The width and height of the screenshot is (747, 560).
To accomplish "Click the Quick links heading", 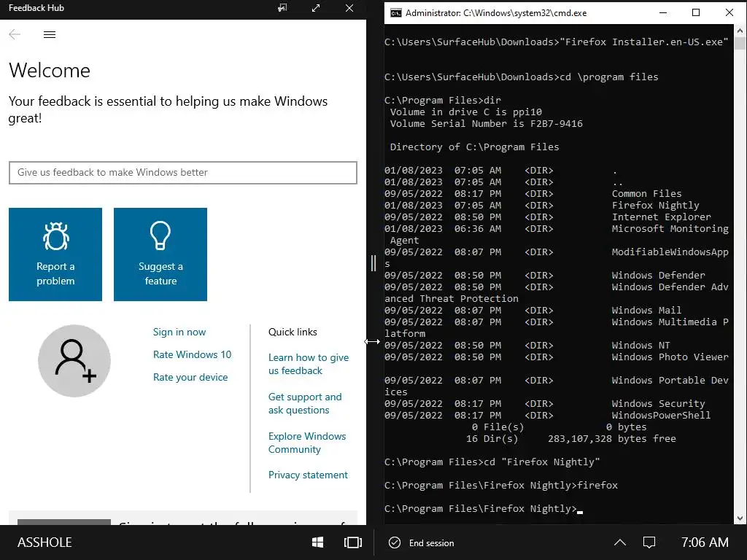I will pyautogui.click(x=293, y=332).
